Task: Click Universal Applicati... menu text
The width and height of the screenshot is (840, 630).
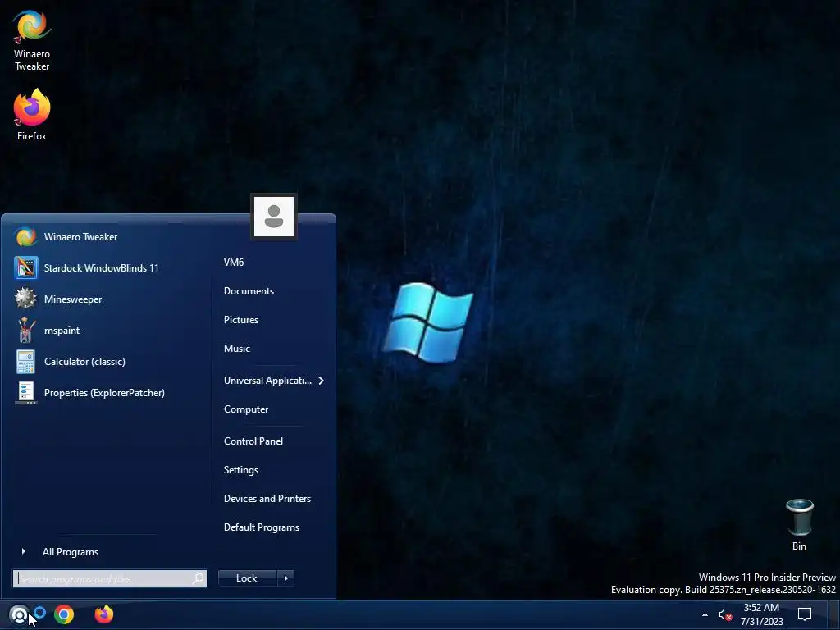Action: click(267, 381)
